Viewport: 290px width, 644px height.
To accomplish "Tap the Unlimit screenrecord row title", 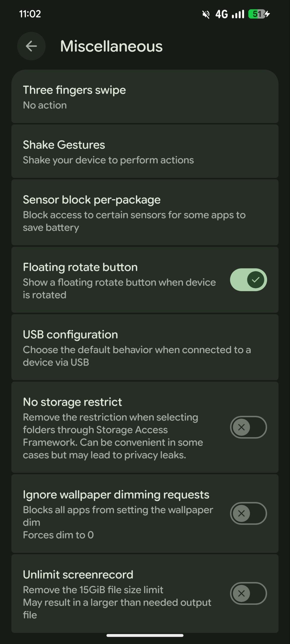I will click(78, 575).
